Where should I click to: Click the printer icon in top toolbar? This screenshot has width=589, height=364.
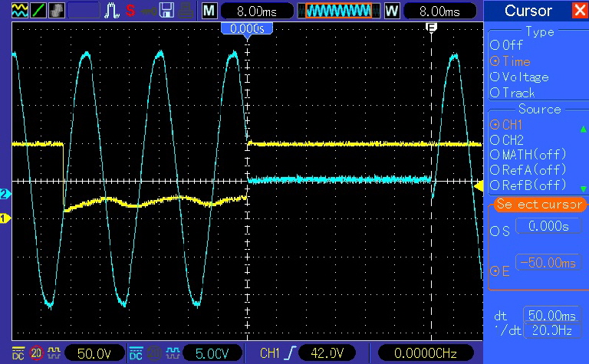pyautogui.click(x=184, y=11)
